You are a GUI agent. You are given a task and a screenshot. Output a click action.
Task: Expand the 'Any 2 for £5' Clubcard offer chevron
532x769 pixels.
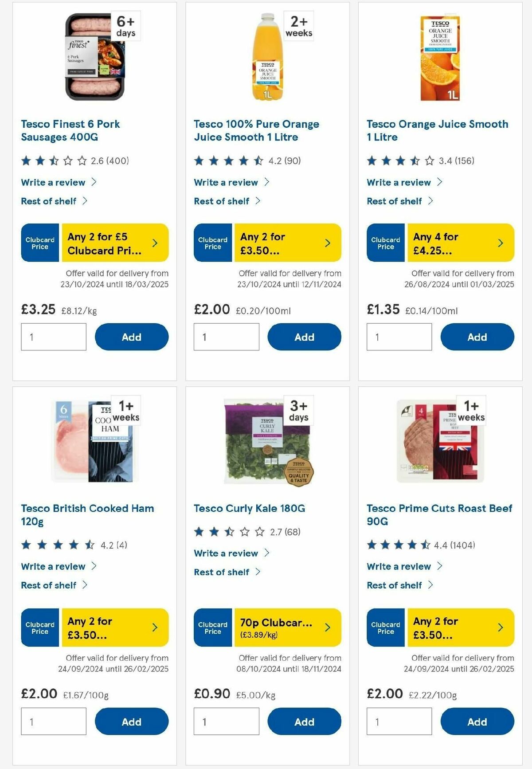pyautogui.click(x=155, y=243)
